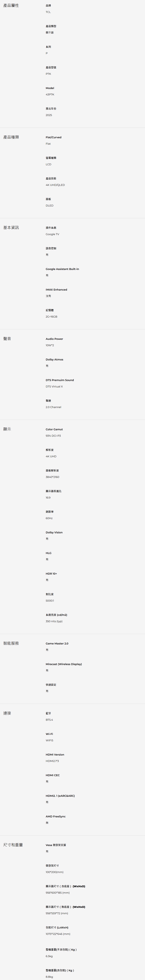
Task: Click the 尺寸和重量 section heading
Action: click(x=13, y=845)
